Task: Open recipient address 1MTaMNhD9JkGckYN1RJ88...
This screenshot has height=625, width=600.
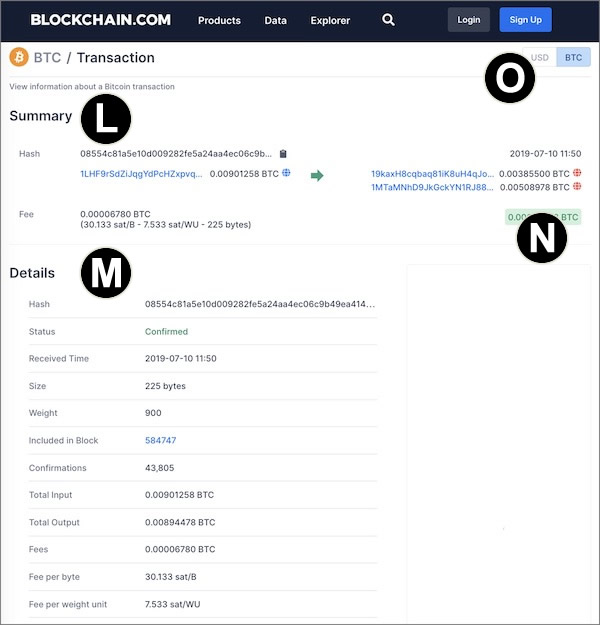Action: pyautogui.click(x=433, y=187)
